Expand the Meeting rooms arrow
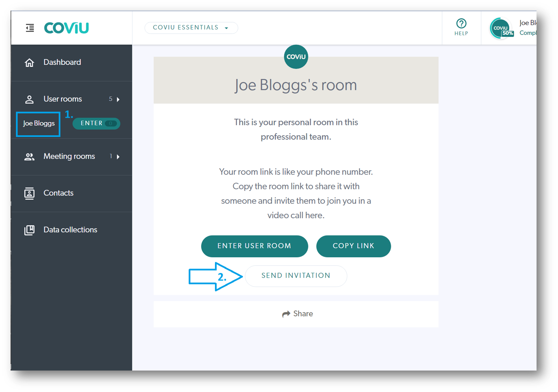Image resolution: width=558 pixels, height=392 pixels. click(118, 157)
